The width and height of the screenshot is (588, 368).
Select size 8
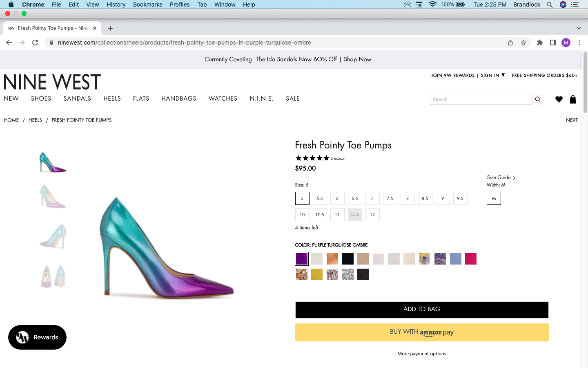[x=408, y=198]
